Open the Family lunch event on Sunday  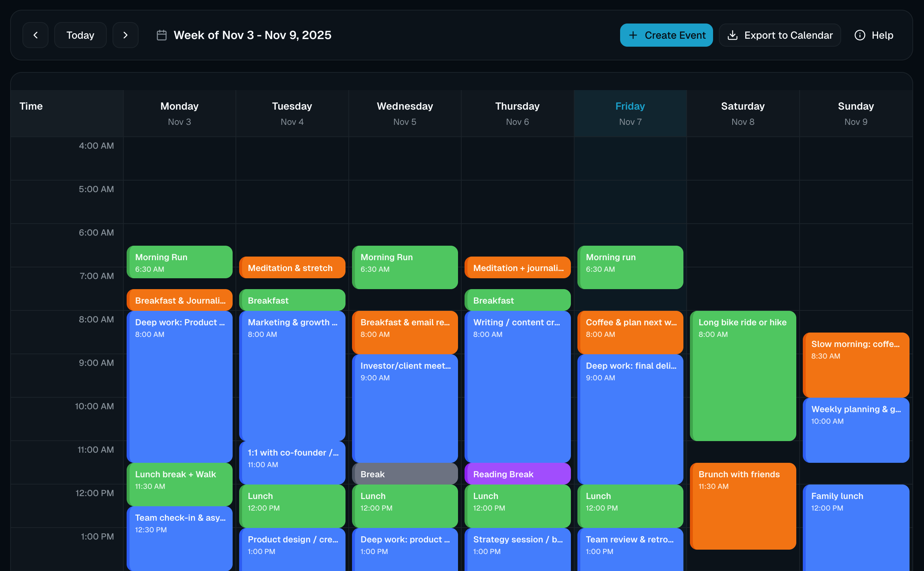coord(856,528)
